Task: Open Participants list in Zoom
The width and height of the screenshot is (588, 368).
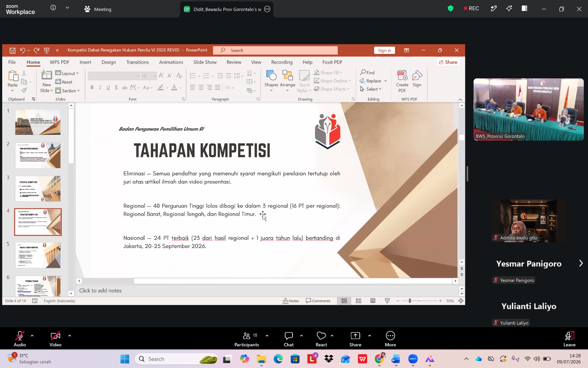Action: pos(247,339)
